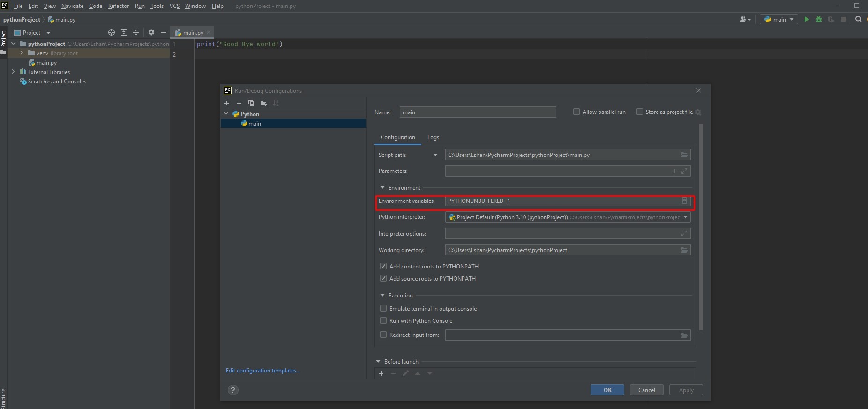The width and height of the screenshot is (868, 409).
Task: Open the File menu
Action: point(18,6)
